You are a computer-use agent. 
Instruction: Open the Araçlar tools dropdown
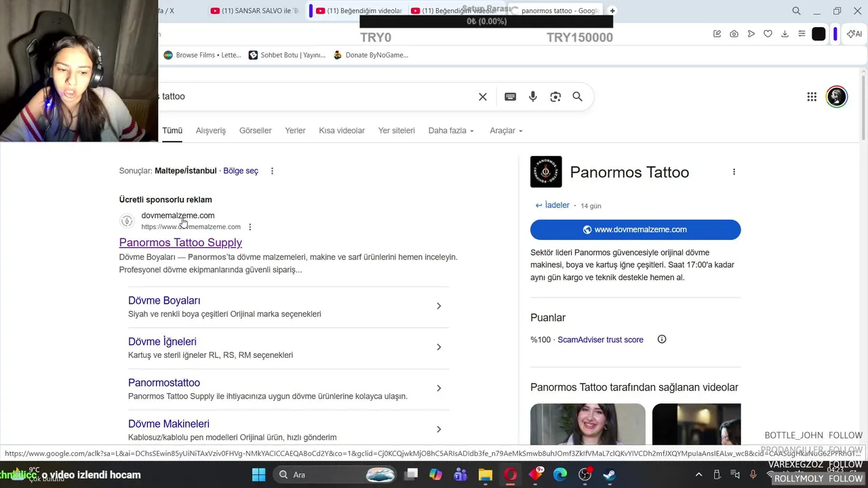[507, 131]
